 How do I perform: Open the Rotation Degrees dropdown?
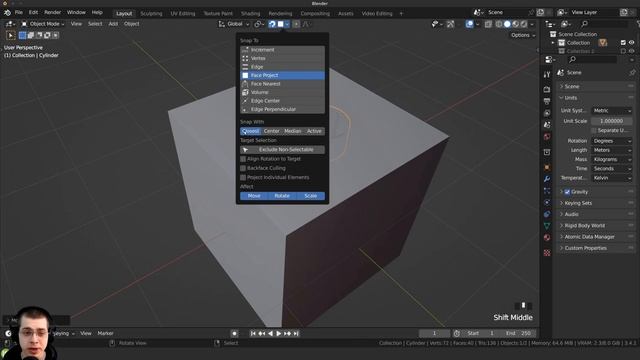(612, 141)
